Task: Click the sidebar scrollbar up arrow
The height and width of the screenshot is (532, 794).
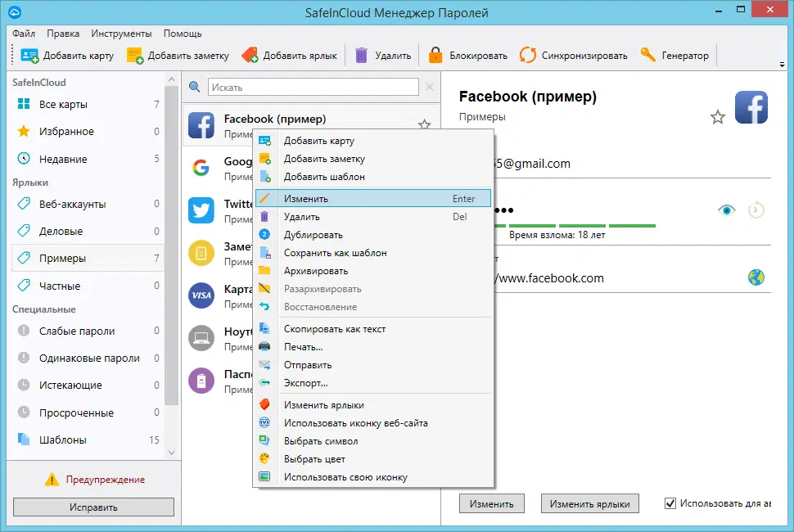Action: 172,79
